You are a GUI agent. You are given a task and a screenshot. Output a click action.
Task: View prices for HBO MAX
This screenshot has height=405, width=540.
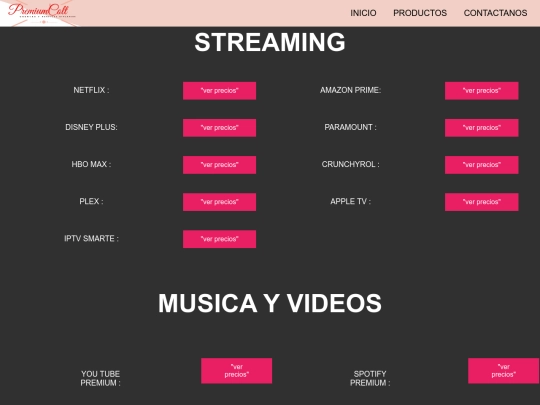click(219, 165)
